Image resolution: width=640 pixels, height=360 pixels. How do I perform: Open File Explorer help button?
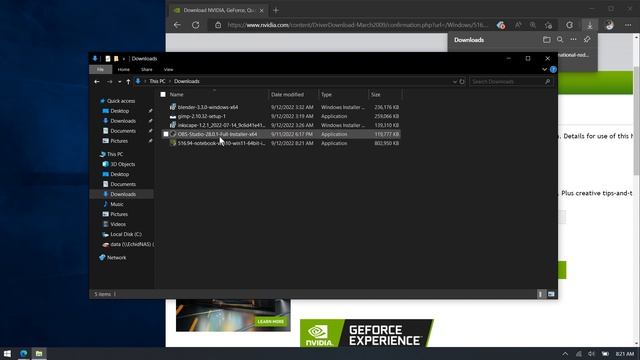pyautogui.click(x=553, y=69)
